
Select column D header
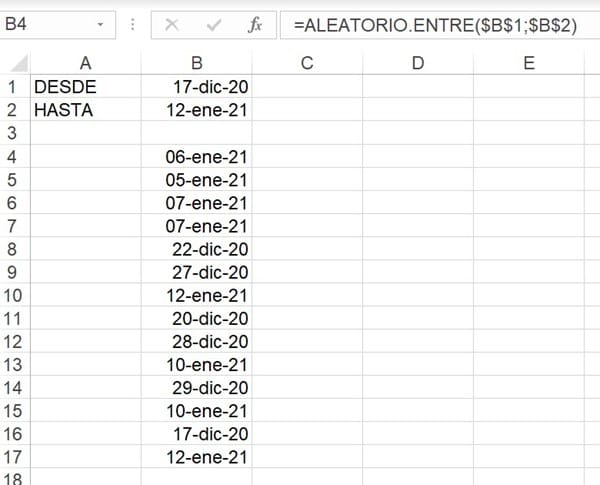418,63
